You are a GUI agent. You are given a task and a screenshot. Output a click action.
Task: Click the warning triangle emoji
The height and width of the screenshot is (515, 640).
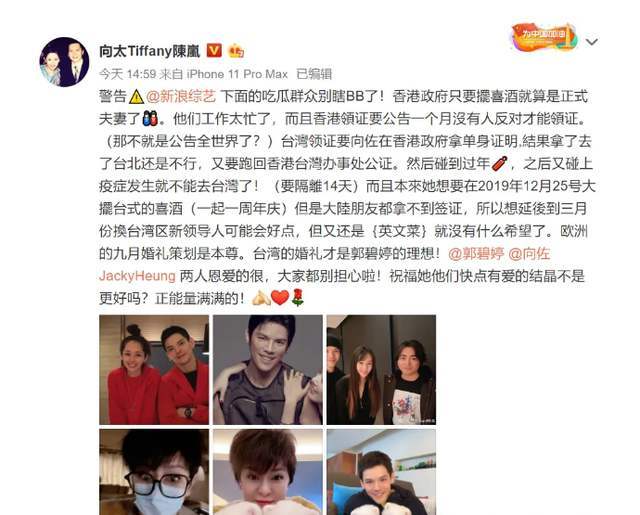(136, 97)
